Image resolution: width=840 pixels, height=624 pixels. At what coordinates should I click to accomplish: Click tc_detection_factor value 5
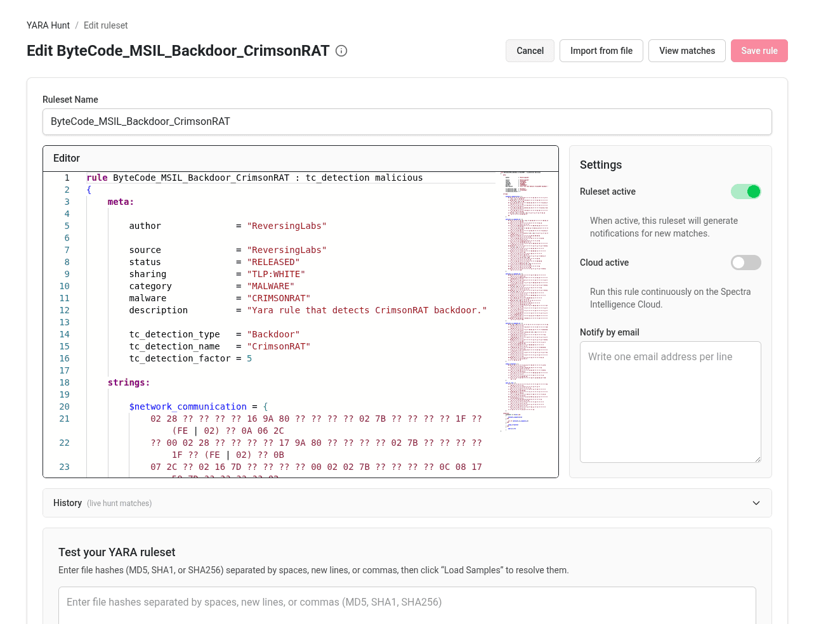tap(249, 358)
